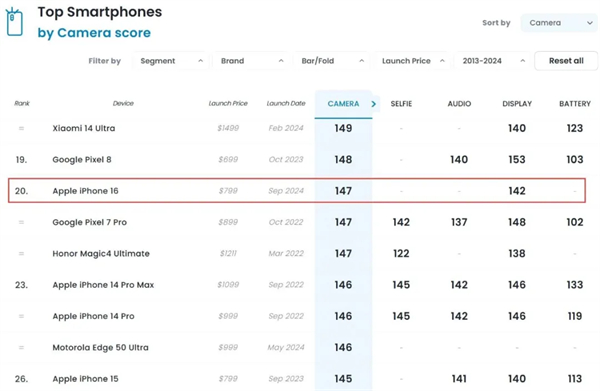Select the CAMERA column header
Viewport: 600px width, 391px height.
343,104
